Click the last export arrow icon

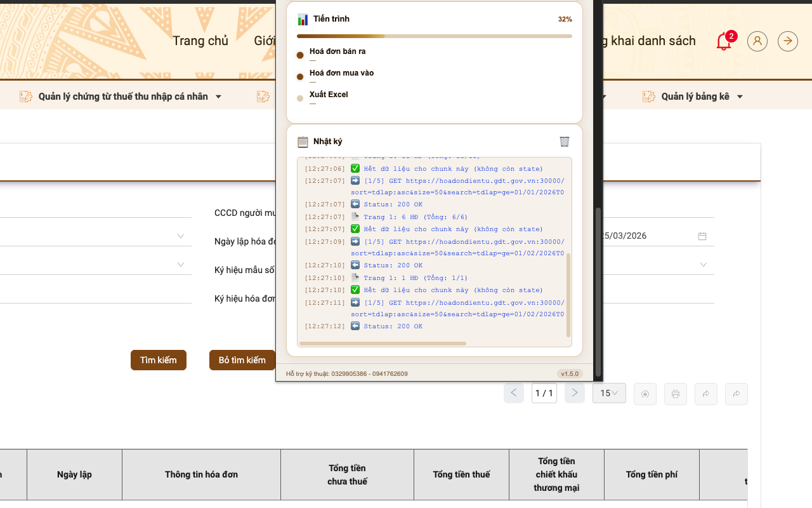[737, 394]
